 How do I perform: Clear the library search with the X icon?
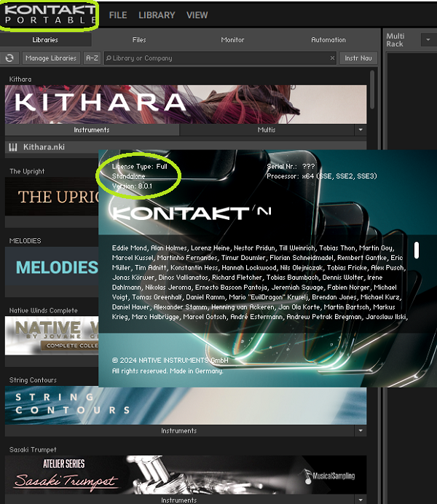coord(332,58)
